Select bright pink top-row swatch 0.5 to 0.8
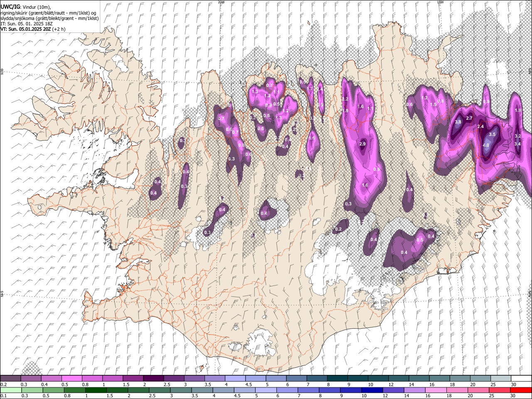 coord(72,378)
